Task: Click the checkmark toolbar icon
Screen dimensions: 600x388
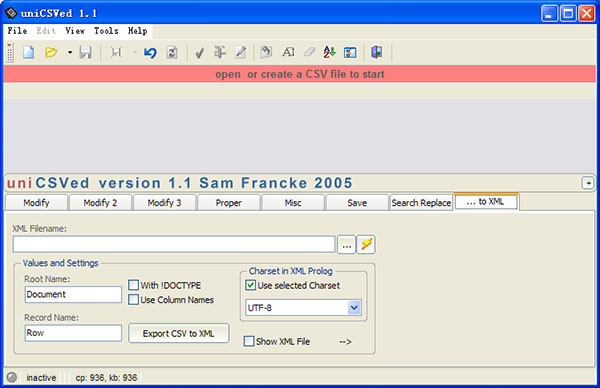Action: [x=199, y=53]
